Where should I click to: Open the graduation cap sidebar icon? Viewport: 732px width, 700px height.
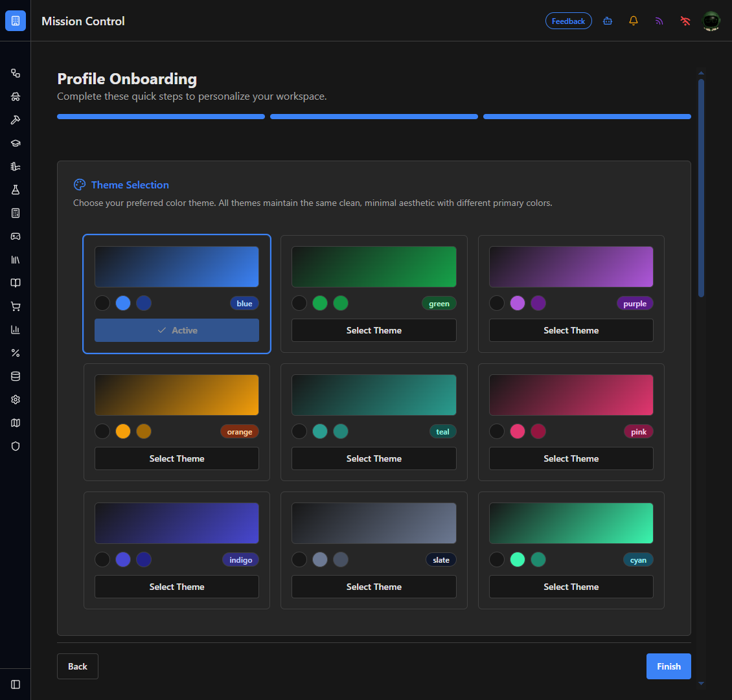[16, 143]
